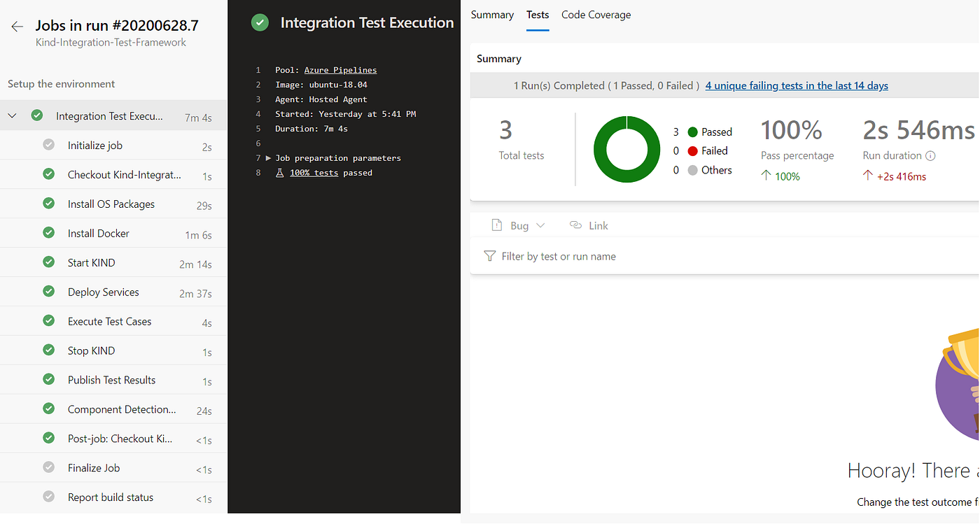
Task: Expand Job preparation parameters in the log
Action: pos(267,157)
